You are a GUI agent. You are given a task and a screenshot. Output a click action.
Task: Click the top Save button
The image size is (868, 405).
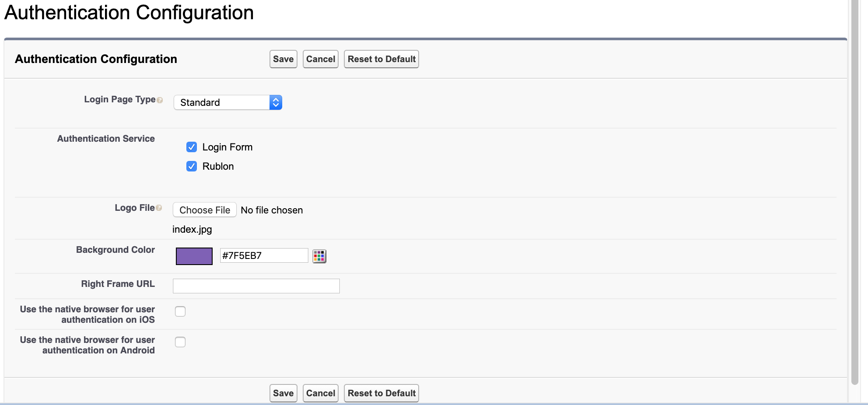[x=283, y=59]
